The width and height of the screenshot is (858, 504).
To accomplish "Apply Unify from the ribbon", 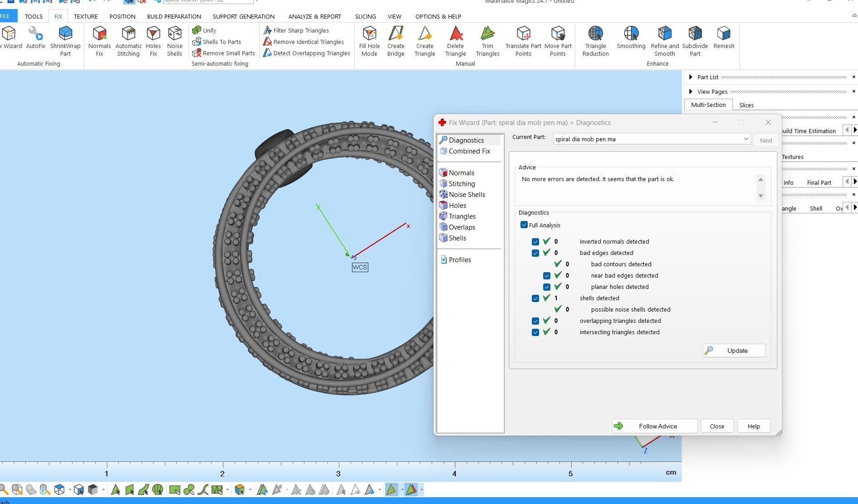I will click(x=204, y=30).
